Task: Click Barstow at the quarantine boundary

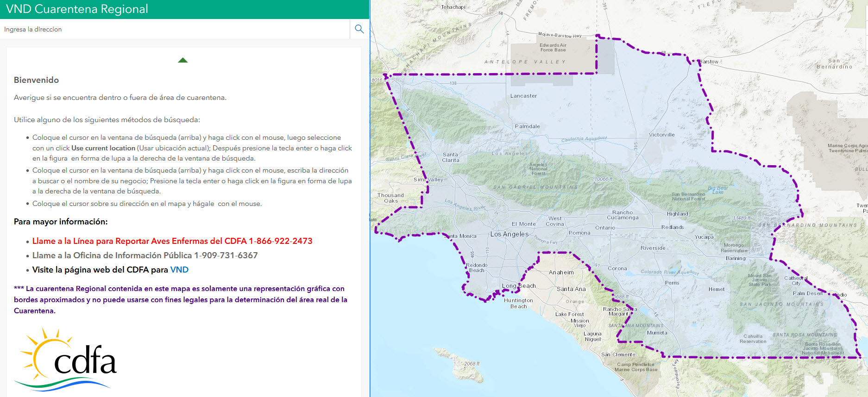Action: tap(709, 62)
